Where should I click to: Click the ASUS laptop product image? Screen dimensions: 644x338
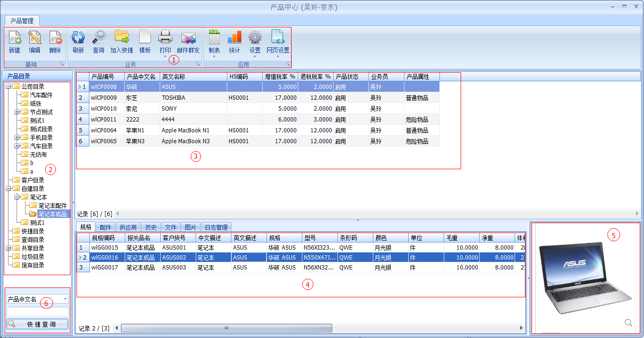tap(585, 277)
